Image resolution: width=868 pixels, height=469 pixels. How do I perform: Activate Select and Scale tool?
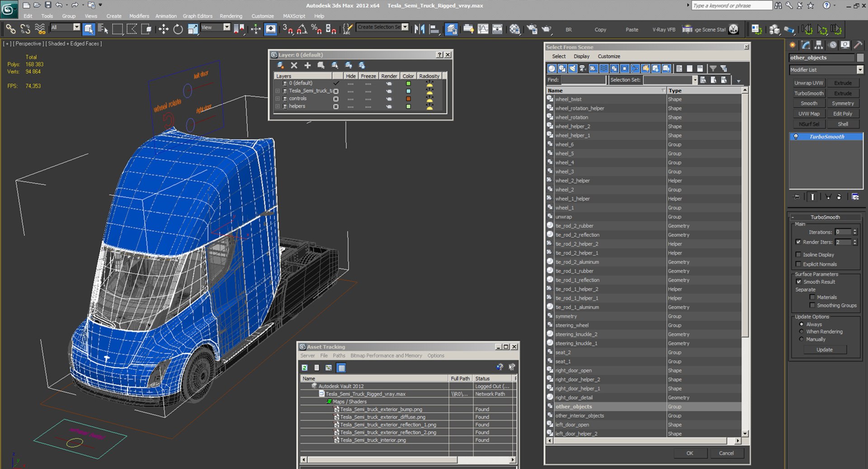[193, 29]
